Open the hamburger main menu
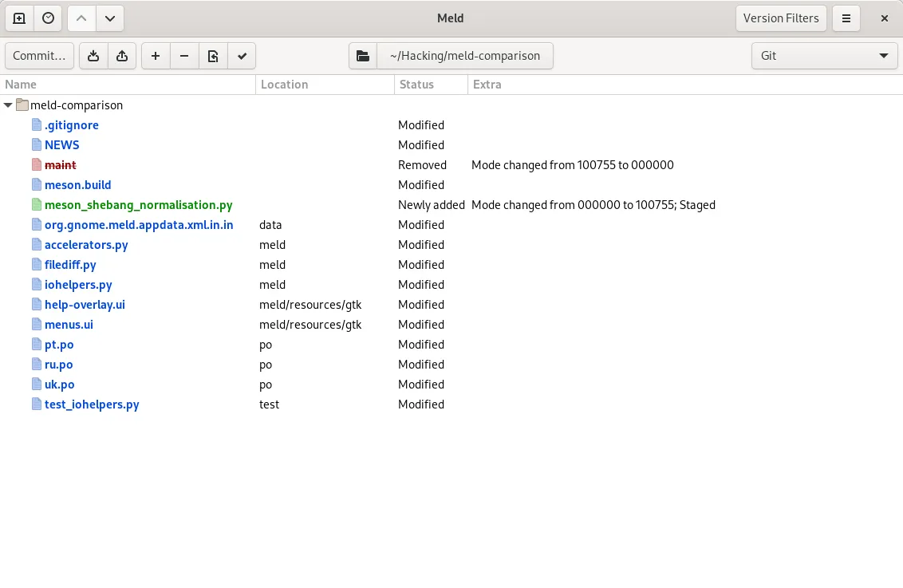 [846, 18]
